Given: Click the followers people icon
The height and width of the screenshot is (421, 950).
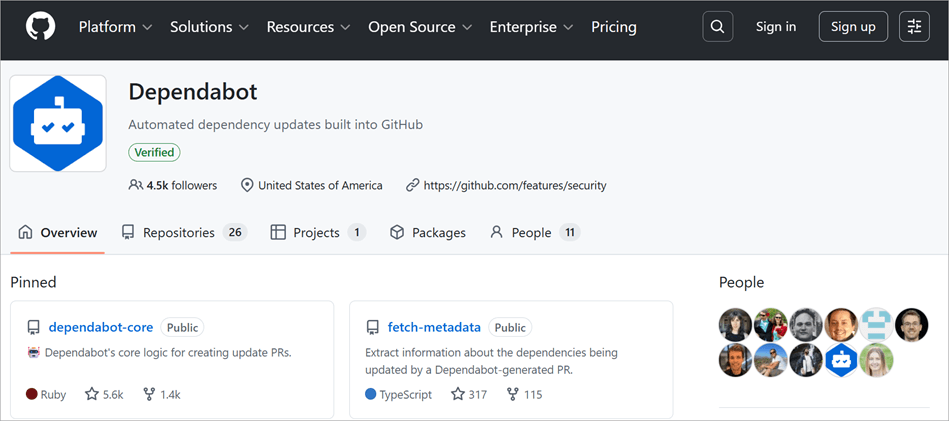Looking at the screenshot, I should 136,185.
